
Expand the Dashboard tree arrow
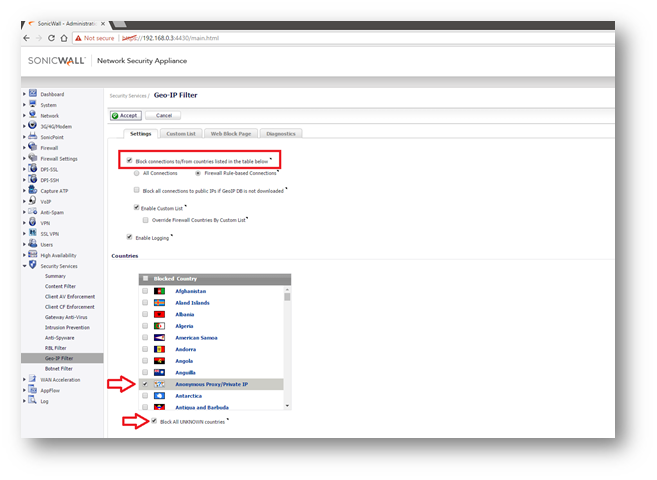24,94
